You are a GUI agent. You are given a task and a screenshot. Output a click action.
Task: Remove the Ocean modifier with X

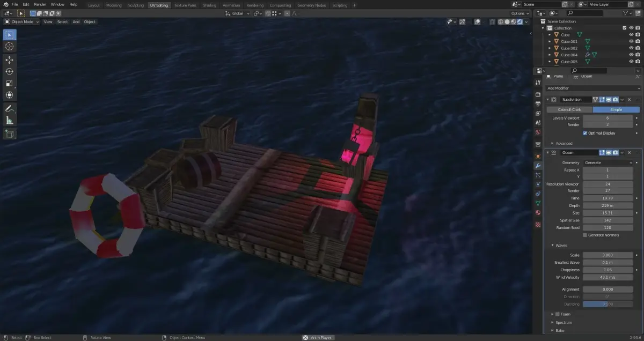click(x=630, y=153)
